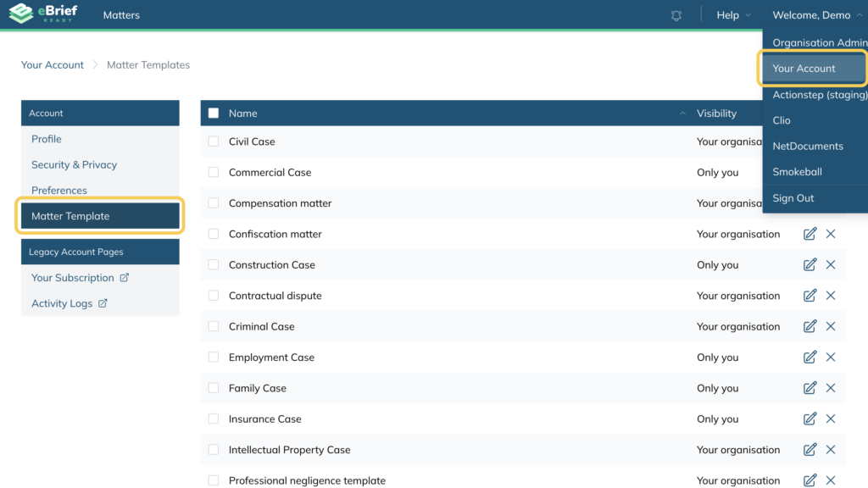Viewport: 868px width, 488px height.
Task: Edit the Construction Case template
Action: pyautogui.click(x=810, y=265)
